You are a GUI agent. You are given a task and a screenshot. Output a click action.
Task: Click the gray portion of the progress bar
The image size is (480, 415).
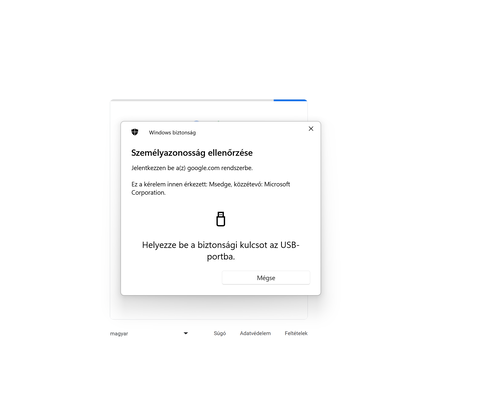pos(192,100)
